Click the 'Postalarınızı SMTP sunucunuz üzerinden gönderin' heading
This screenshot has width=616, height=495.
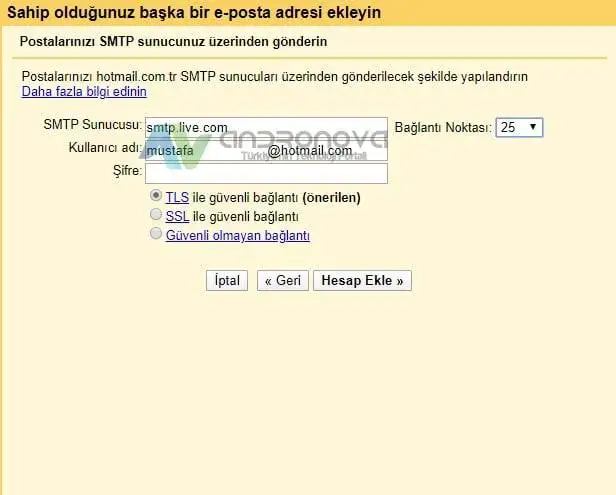pos(173,41)
